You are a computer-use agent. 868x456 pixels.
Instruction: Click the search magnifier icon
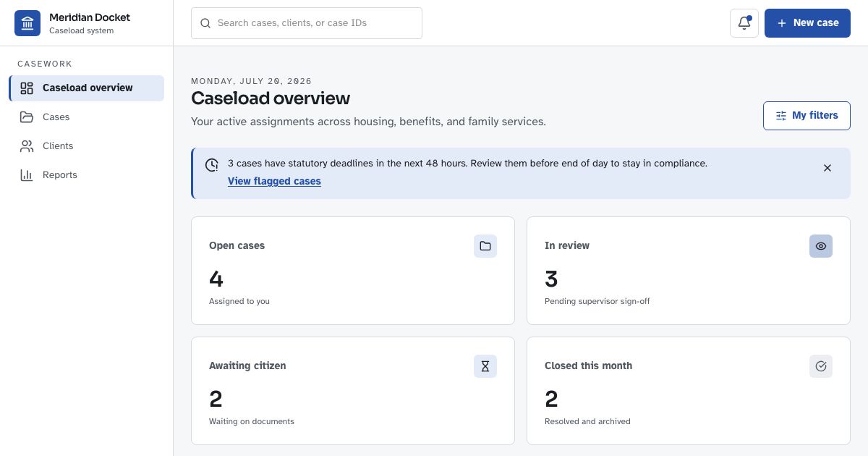point(205,23)
